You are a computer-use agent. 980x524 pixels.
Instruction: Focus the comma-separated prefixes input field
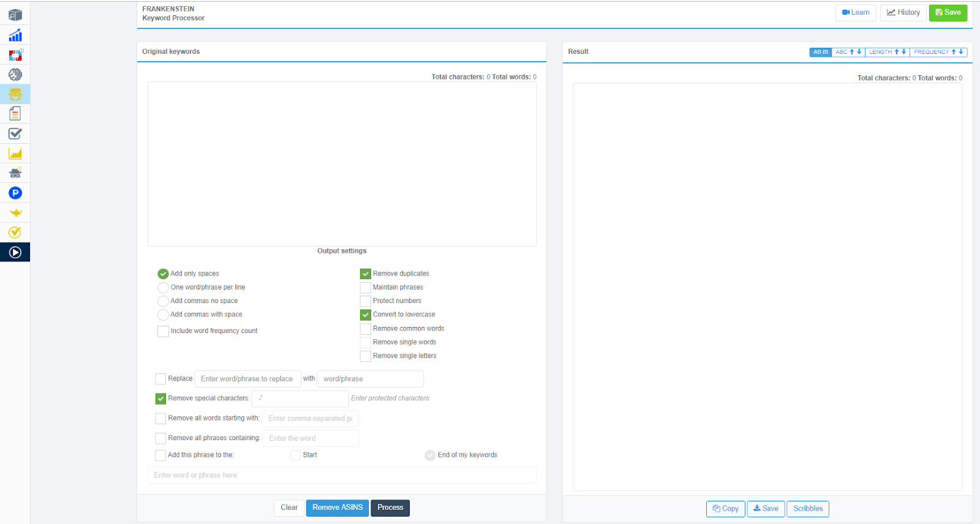[x=310, y=419]
